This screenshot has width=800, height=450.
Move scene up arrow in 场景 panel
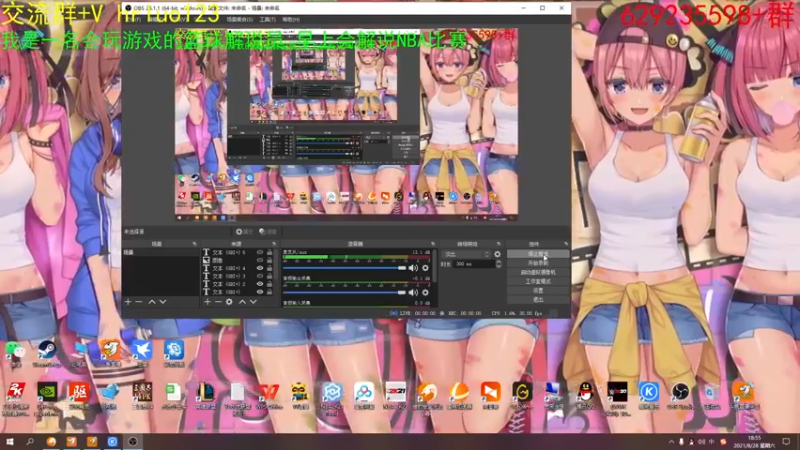(x=152, y=302)
